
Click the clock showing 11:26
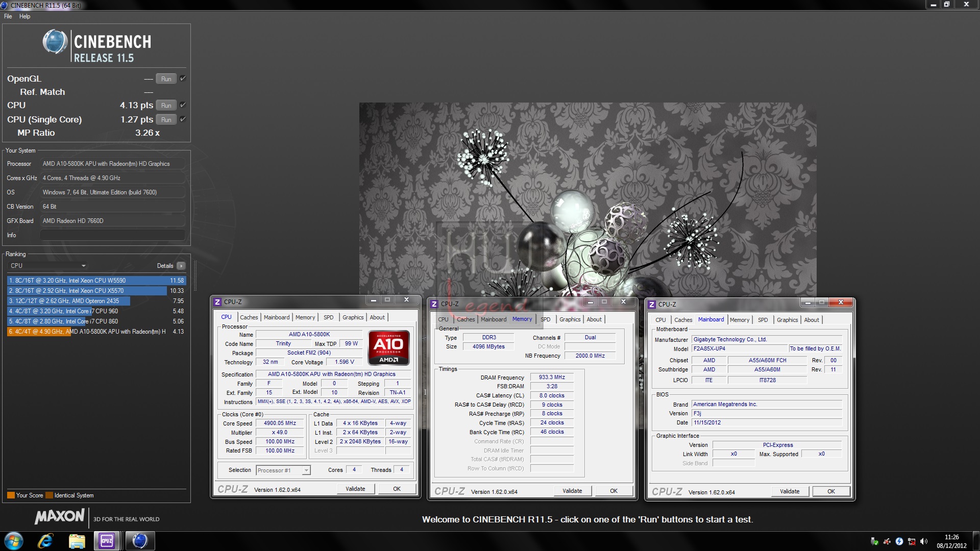coord(951,537)
